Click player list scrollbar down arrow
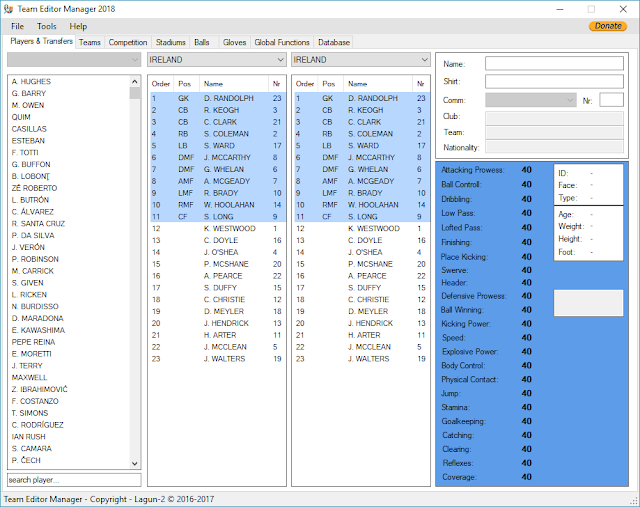 [x=135, y=463]
